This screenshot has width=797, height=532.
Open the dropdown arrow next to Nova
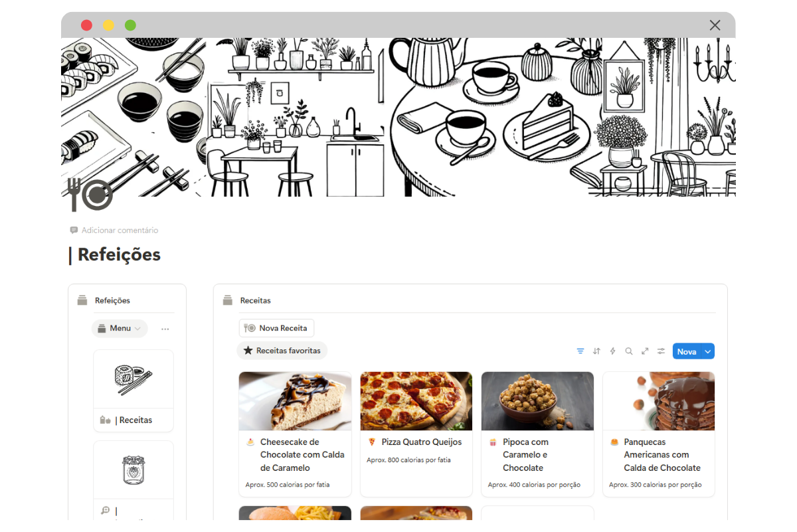coord(708,351)
